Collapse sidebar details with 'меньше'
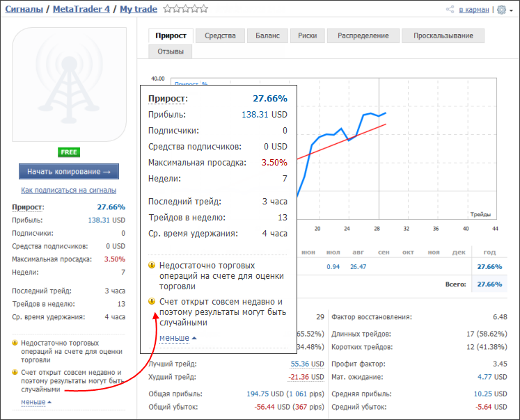The image size is (520, 420). (36, 402)
